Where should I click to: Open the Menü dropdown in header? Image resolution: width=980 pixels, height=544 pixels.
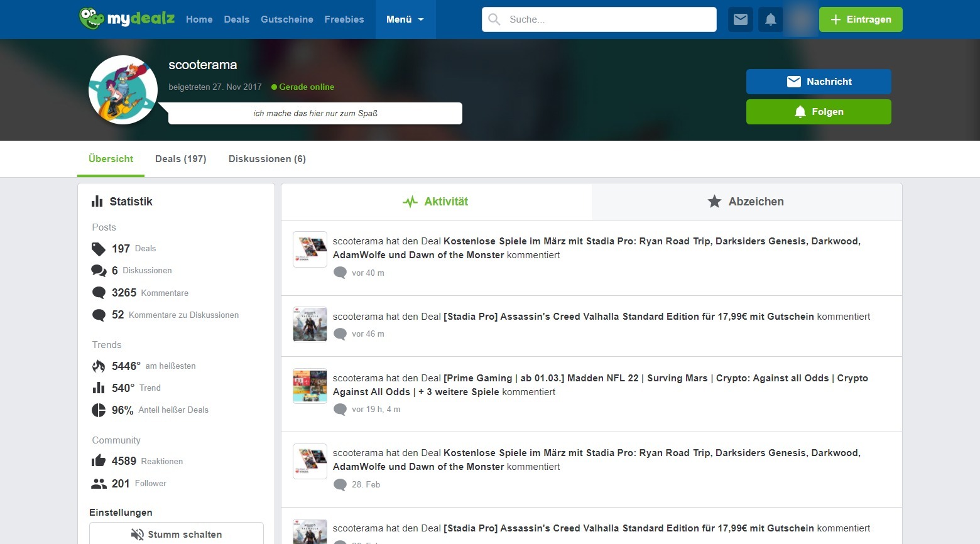405,19
